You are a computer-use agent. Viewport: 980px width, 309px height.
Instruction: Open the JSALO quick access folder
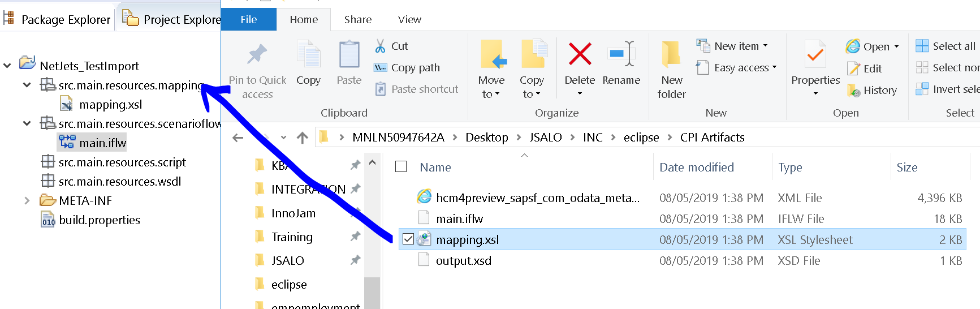[x=288, y=260]
